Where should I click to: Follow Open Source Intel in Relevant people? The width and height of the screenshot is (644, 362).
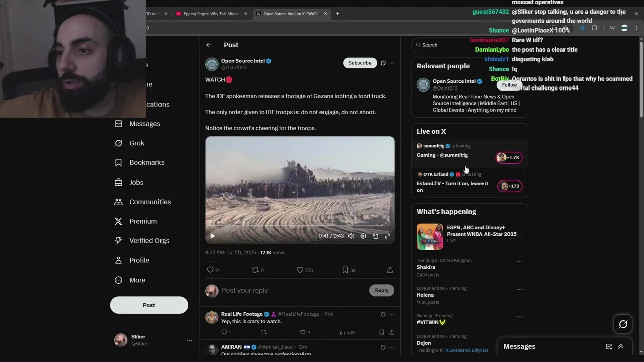(509, 85)
